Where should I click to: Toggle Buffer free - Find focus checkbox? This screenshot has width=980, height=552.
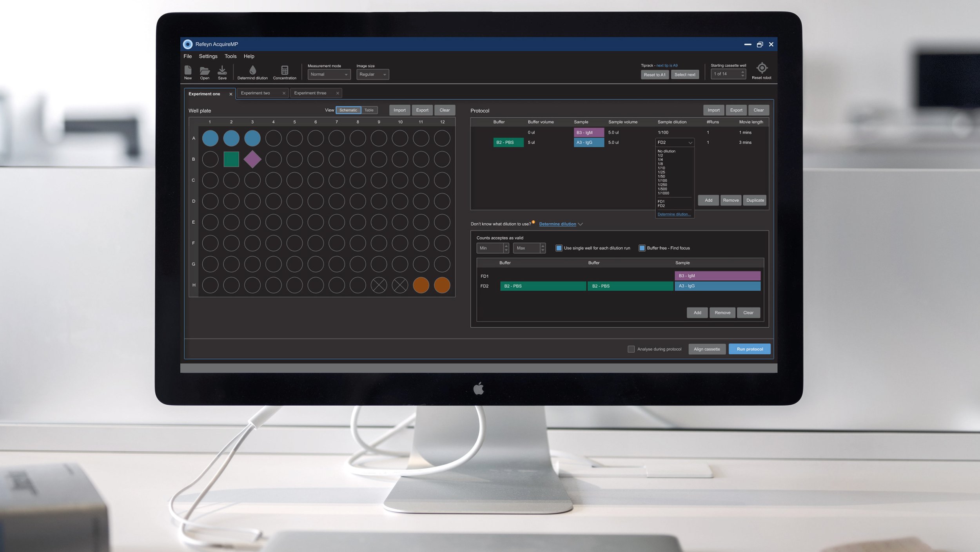(642, 248)
